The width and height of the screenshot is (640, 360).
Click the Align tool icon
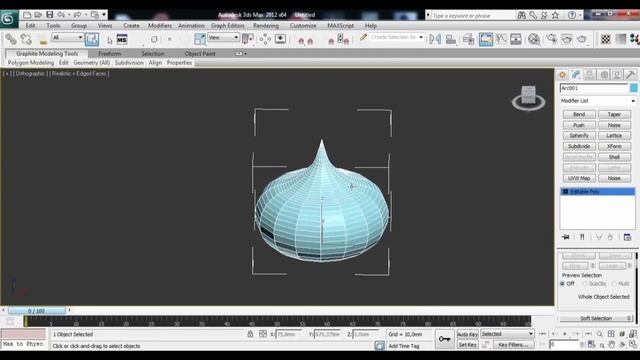pyautogui.click(x=451, y=39)
